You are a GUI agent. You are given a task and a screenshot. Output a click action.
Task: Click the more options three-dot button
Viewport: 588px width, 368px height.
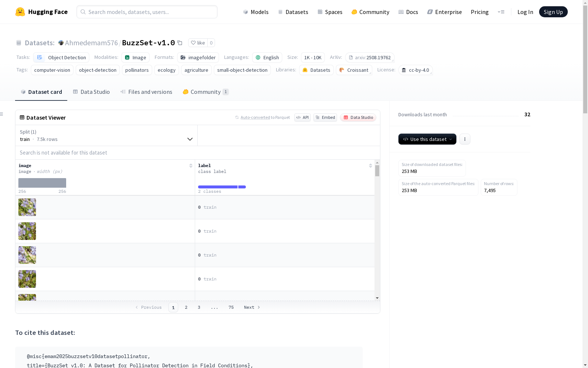click(x=465, y=139)
